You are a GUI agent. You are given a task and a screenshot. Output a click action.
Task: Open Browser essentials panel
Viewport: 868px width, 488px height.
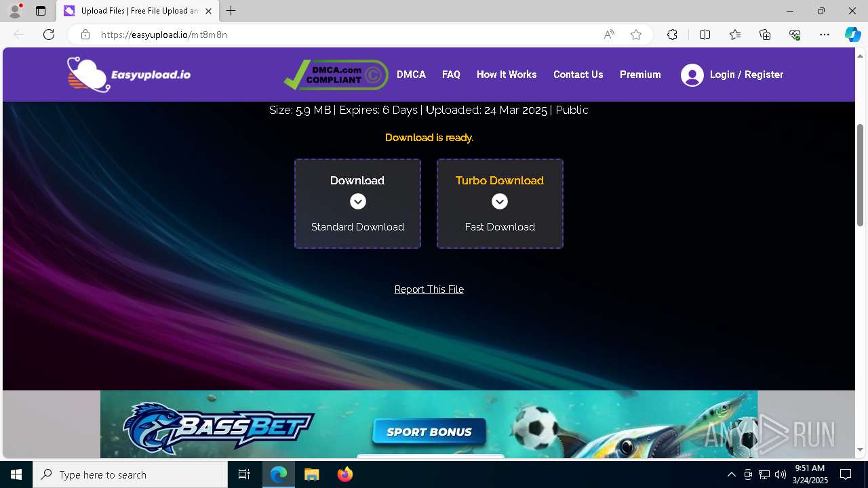click(x=795, y=35)
